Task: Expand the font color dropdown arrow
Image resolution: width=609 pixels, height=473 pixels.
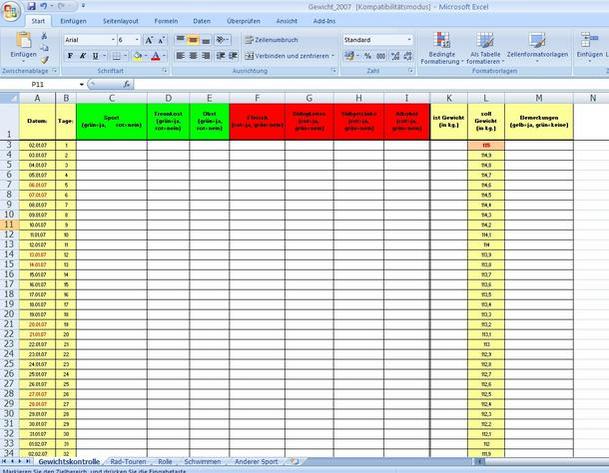Action: coord(164,56)
